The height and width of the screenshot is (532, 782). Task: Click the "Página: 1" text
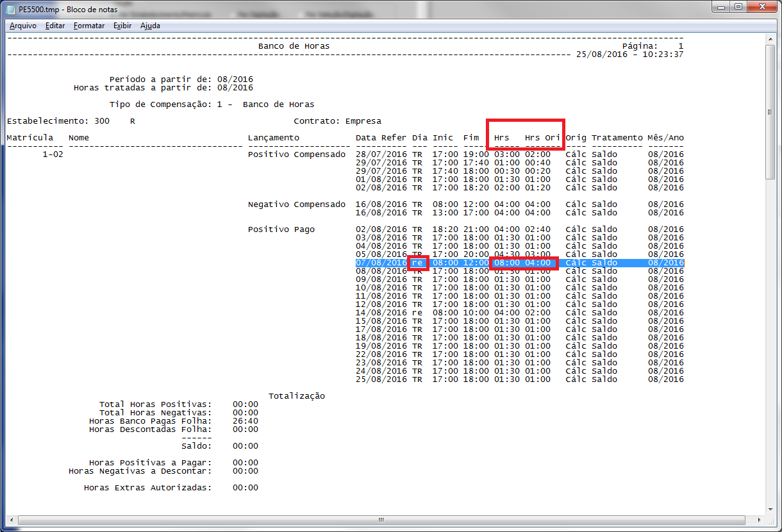653,46
